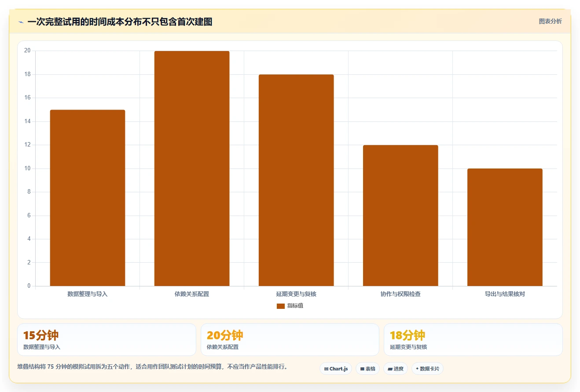Select the 协作与权限检查 bar
The image size is (580, 392).
click(400, 216)
